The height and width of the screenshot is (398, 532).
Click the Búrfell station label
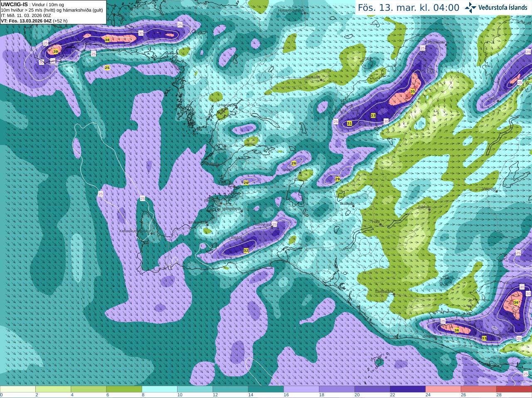(424, 206)
